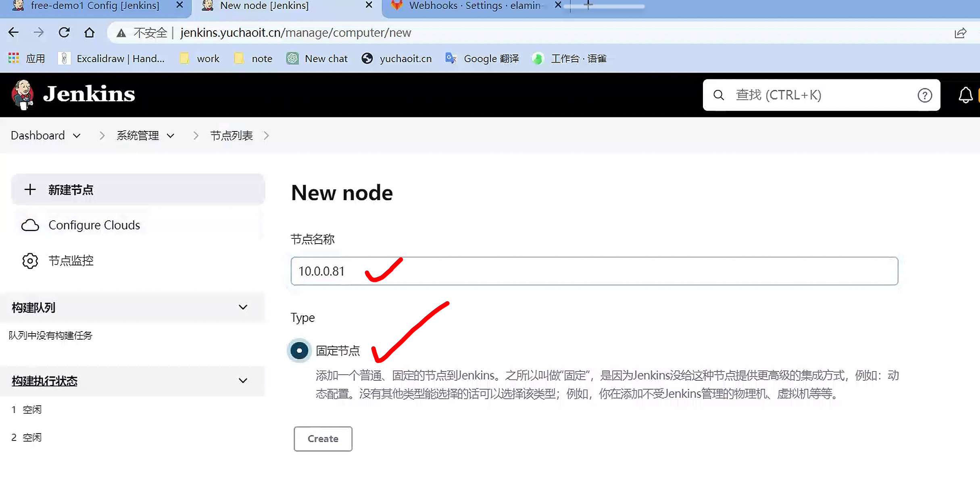Select the 固定节点 radio button
This screenshot has width=980, height=484.
coord(299,350)
